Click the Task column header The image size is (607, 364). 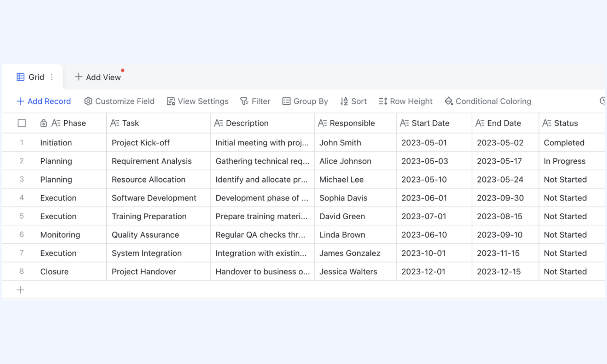pos(159,123)
